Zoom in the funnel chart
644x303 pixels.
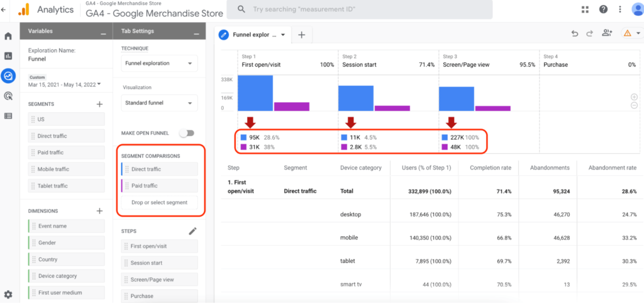[634, 97]
